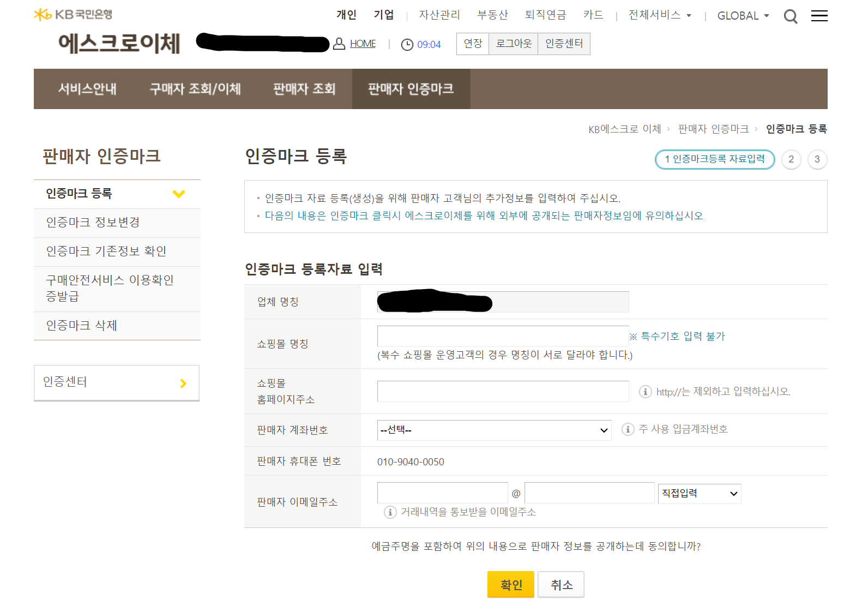Click the yellow 확인 button

[x=511, y=585]
